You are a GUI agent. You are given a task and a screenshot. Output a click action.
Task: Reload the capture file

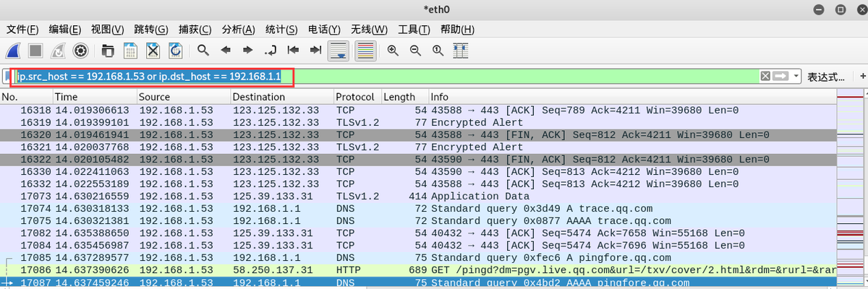pyautogui.click(x=175, y=51)
